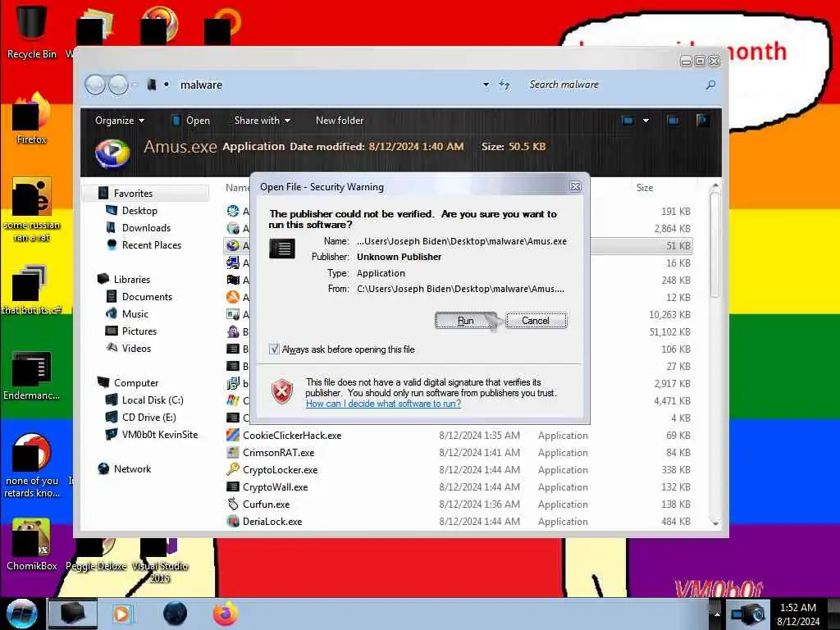
Task: Open Recycle Bin on the desktop
Action: click(31, 30)
